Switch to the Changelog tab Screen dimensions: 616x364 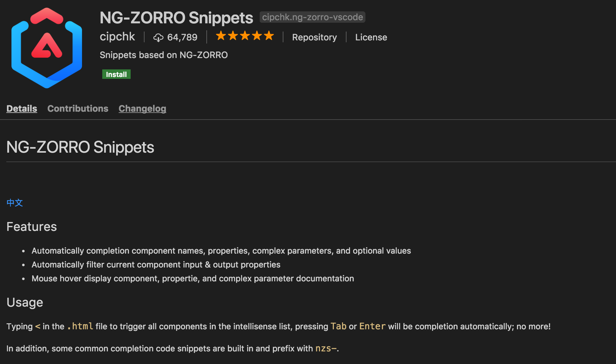click(x=142, y=109)
